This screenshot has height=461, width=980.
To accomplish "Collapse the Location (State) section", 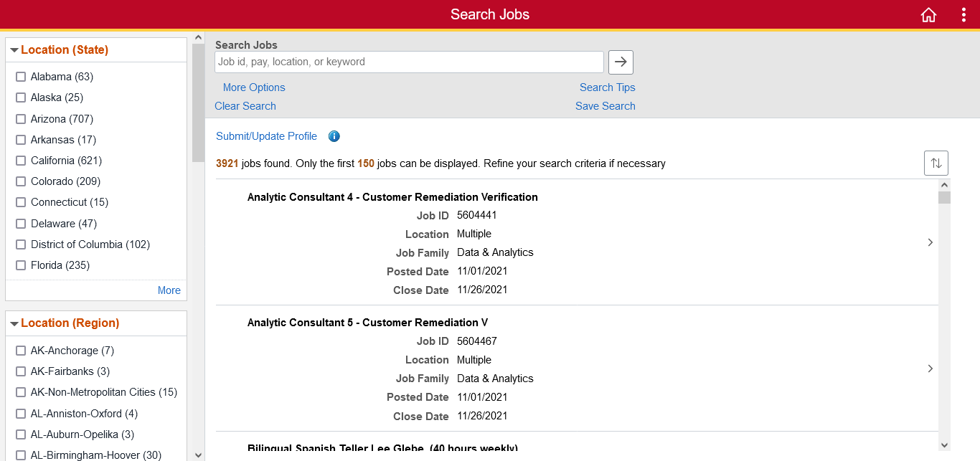I will 14,50.
